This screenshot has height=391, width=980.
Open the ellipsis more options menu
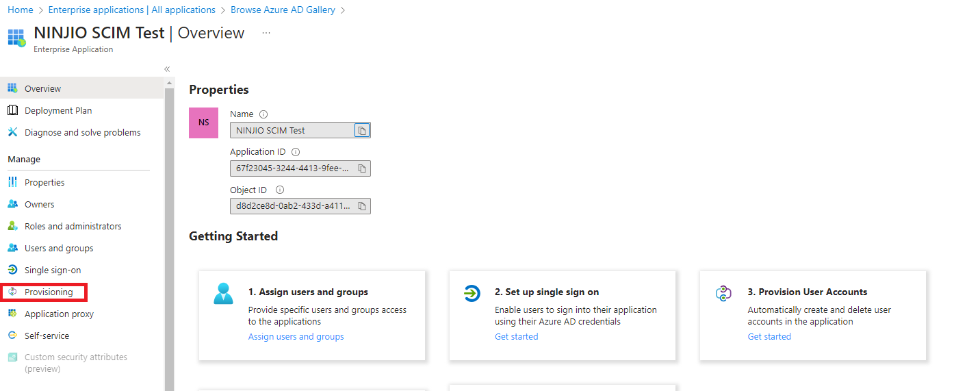coord(266,33)
